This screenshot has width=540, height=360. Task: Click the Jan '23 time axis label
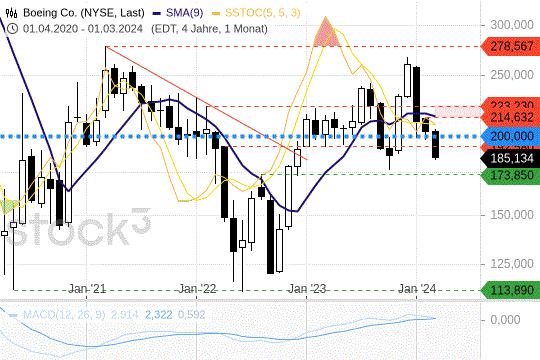[307, 289]
